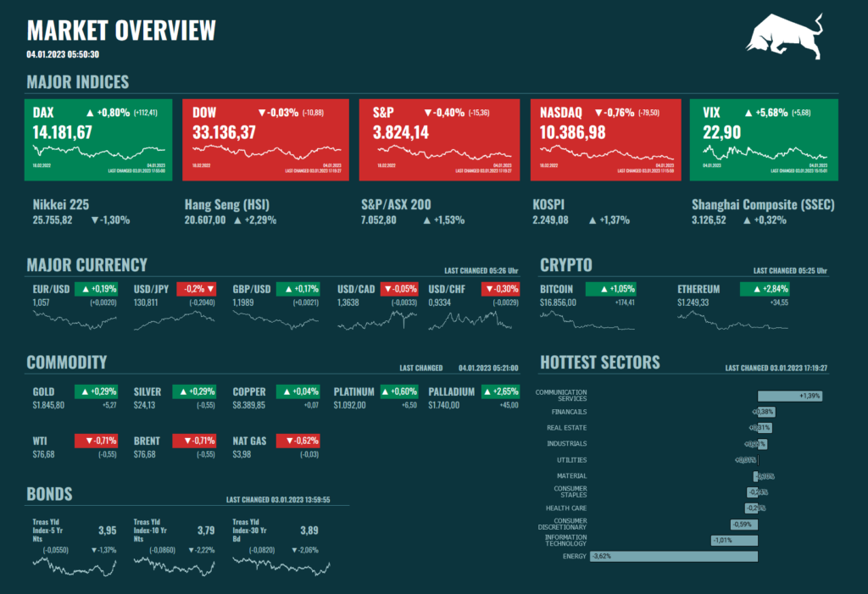Click Brent -0,71% red badge
868x594 pixels.
194,441
